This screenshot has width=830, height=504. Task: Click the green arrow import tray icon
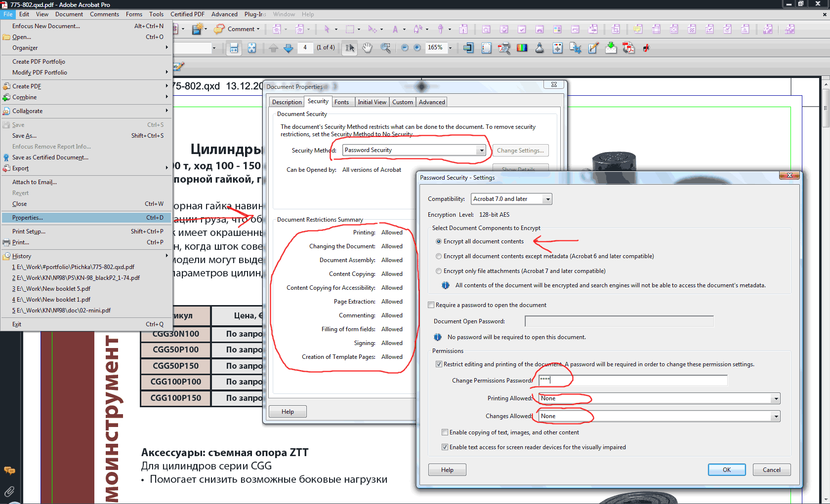click(x=611, y=48)
